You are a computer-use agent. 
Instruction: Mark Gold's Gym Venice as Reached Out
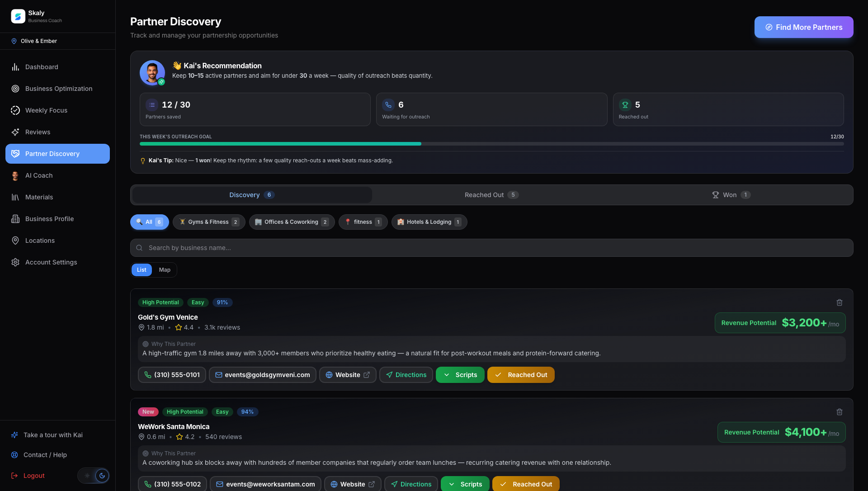point(521,375)
